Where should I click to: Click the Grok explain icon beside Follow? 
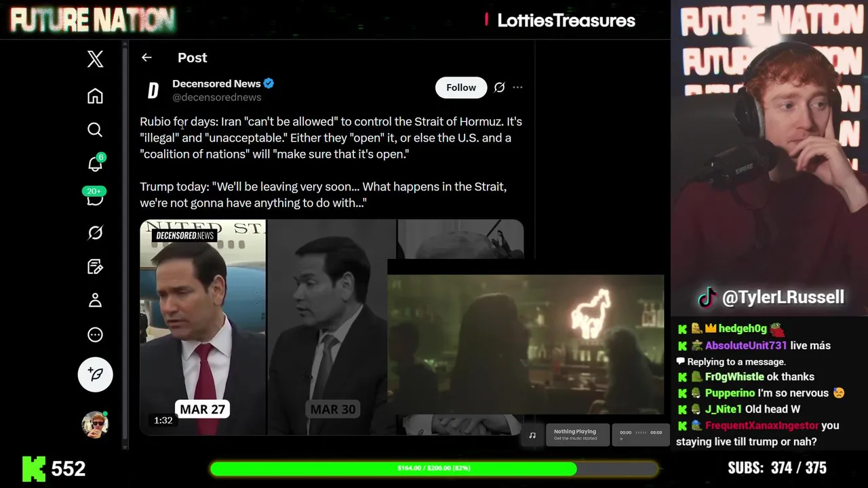499,87
